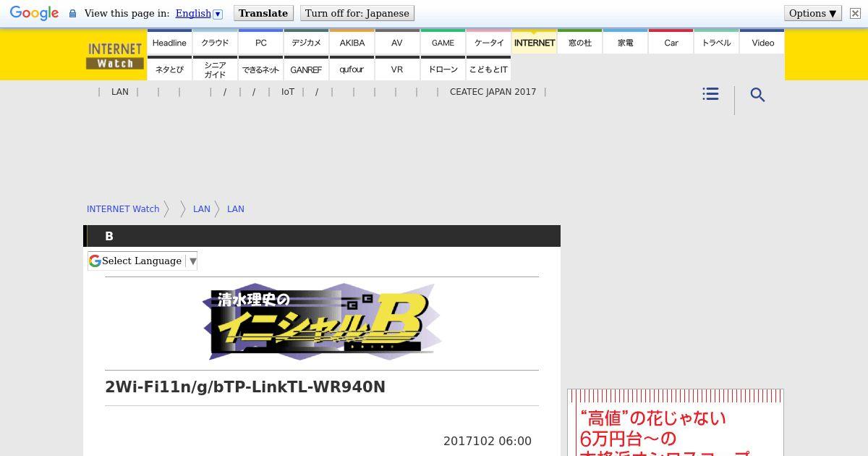868x456 pixels.
Task: Click the last LAN breadcrumb link
Action: click(236, 208)
